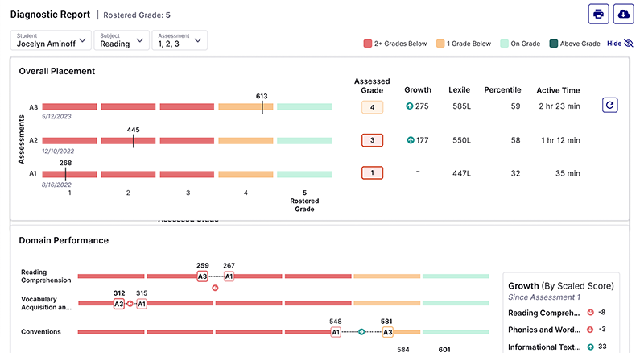Image resolution: width=644 pixels, height=353 pixels.
Task: Click the 613 score marker on A3 bar
Action: (262, 106)
